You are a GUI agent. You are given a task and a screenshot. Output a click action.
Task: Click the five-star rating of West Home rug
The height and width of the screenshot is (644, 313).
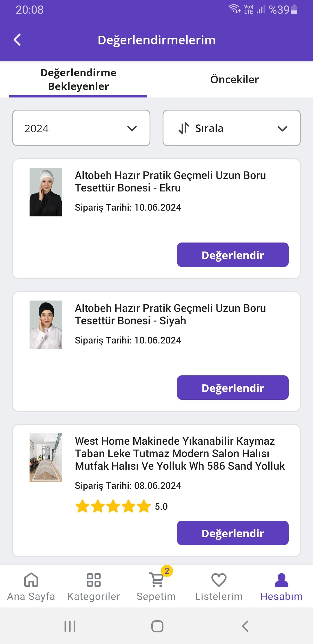coord(113,506)
